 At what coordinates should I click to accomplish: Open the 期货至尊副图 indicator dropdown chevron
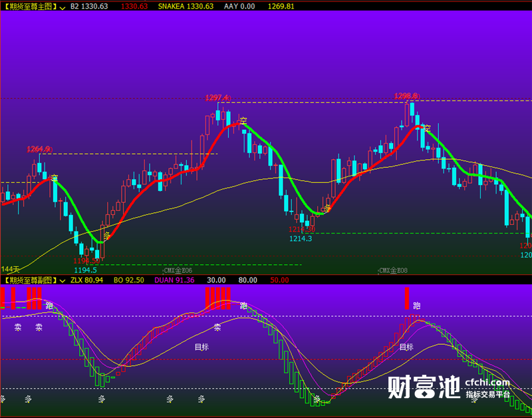pyautogui.click(x=62, y=281)
